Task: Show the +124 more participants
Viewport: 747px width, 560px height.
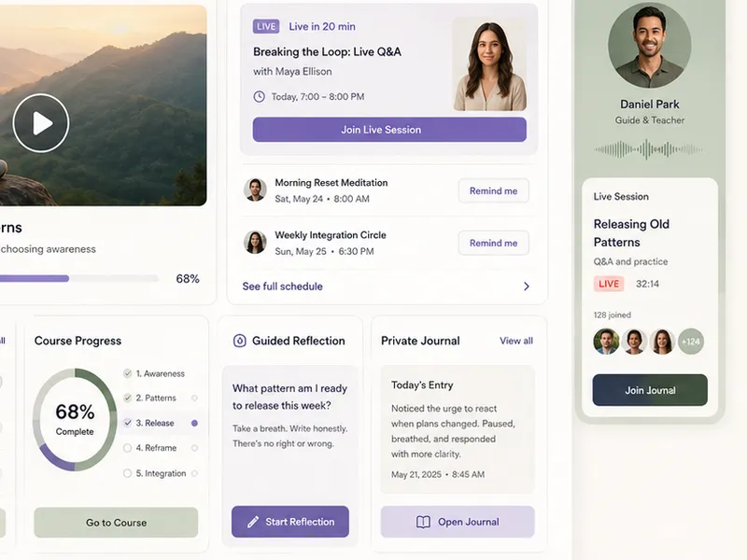Action: (691, 342)
